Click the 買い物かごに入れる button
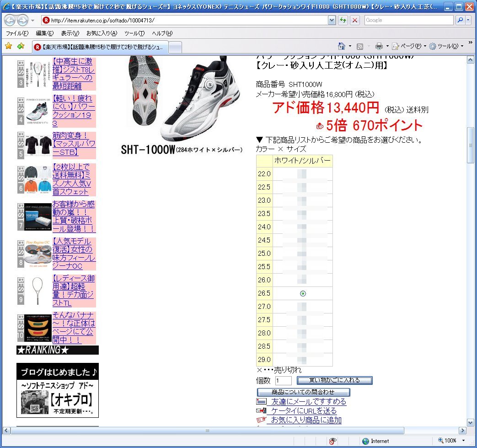This screenshot has height=448, width=477. pos(335,380)
